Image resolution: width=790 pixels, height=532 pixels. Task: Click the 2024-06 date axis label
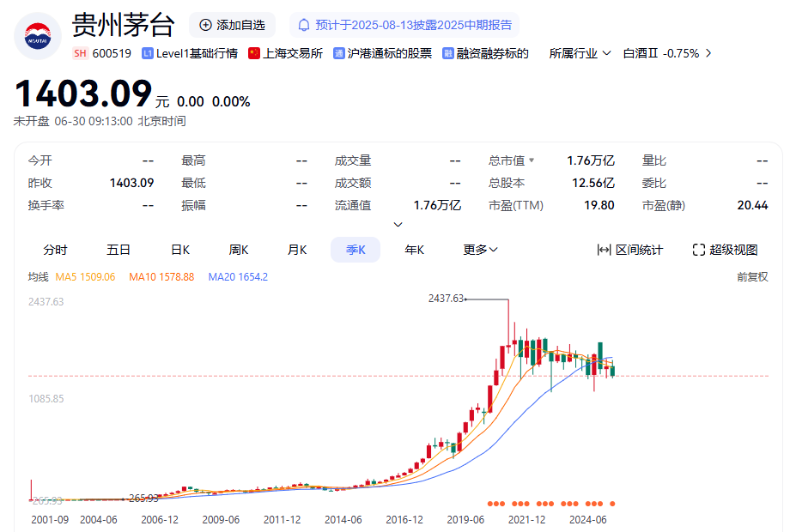click(x=588, y=519)
